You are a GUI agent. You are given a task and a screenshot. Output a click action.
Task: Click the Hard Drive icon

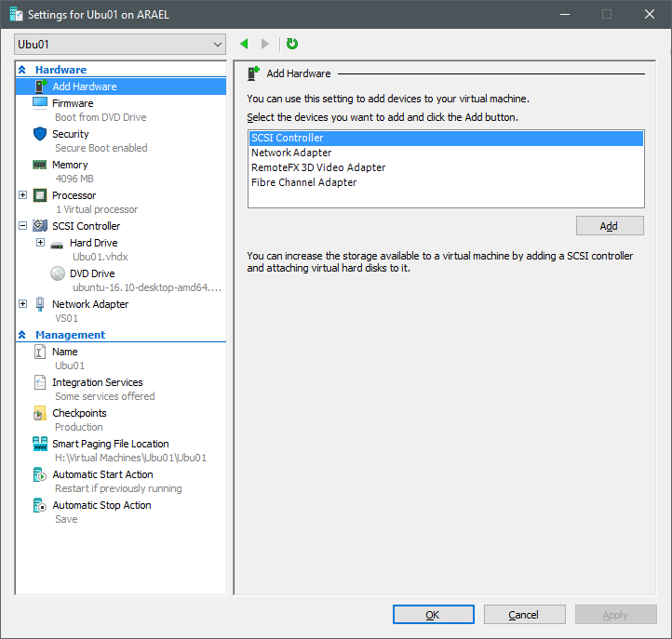coord(57,245)
